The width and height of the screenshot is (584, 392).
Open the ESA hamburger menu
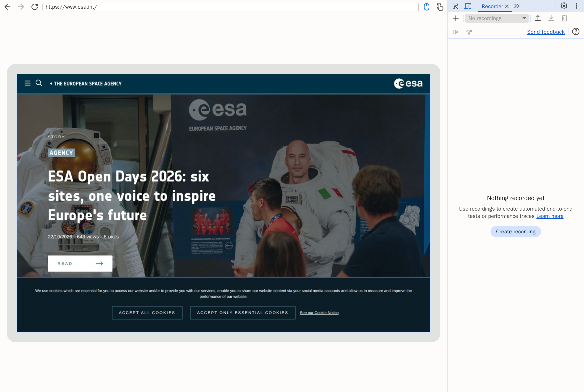point(28,83)
